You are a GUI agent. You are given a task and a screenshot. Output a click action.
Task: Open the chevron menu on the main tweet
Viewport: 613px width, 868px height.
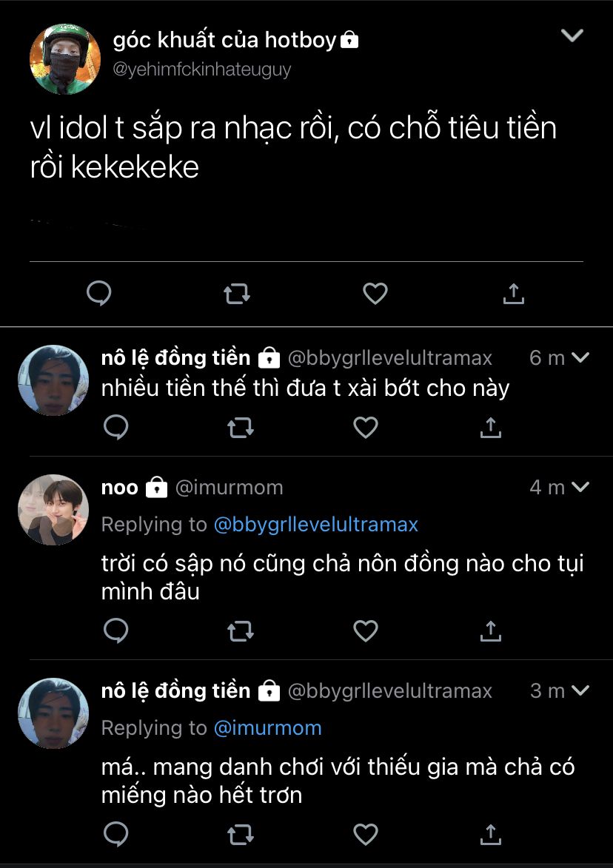coord(572,36)
